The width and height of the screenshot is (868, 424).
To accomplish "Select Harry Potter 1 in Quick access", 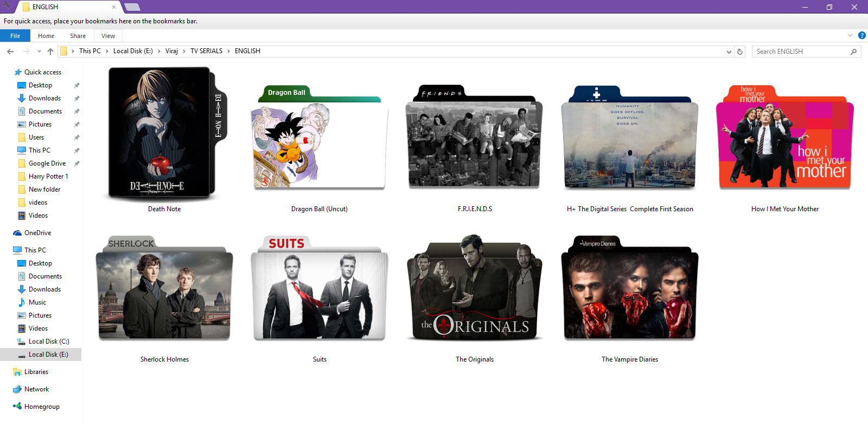I will coord(48,176).
